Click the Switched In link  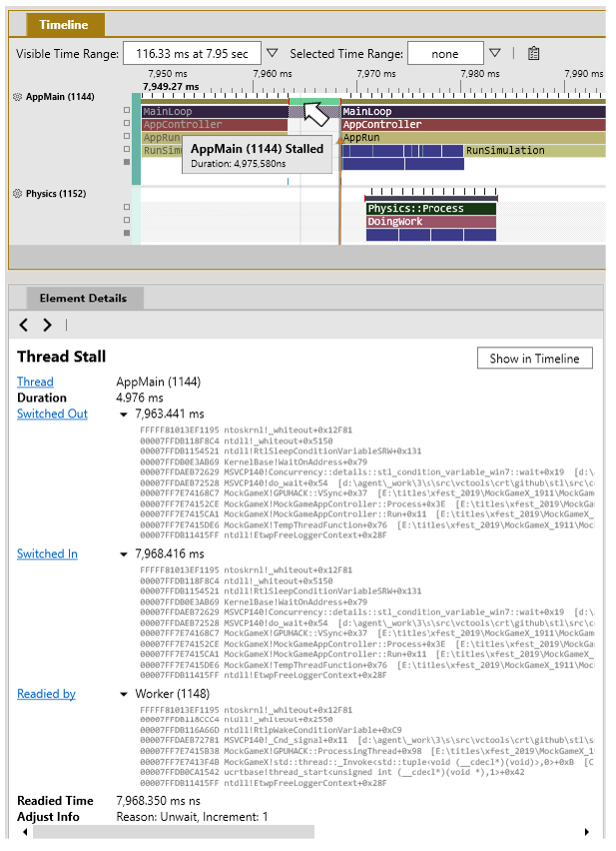click(46, 553)
